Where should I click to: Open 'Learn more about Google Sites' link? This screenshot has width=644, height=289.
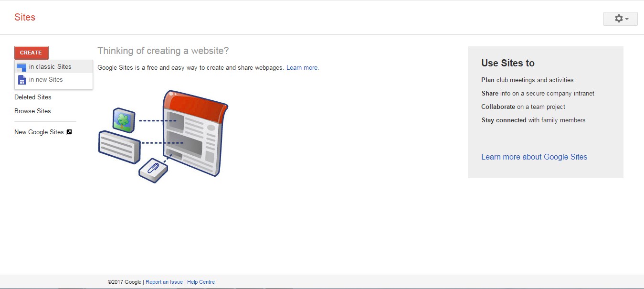tap(534, 157)
